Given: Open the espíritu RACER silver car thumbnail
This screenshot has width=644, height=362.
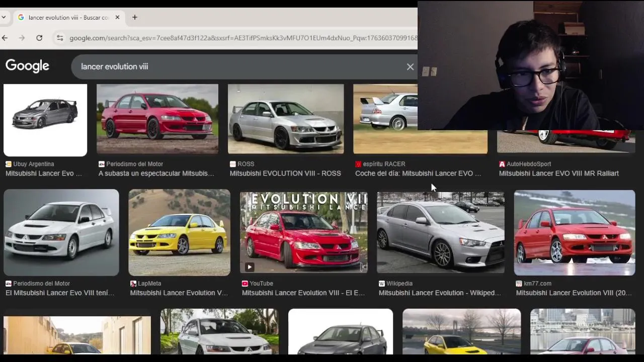Looking at the screenshot, I should [x=420, y=119].
